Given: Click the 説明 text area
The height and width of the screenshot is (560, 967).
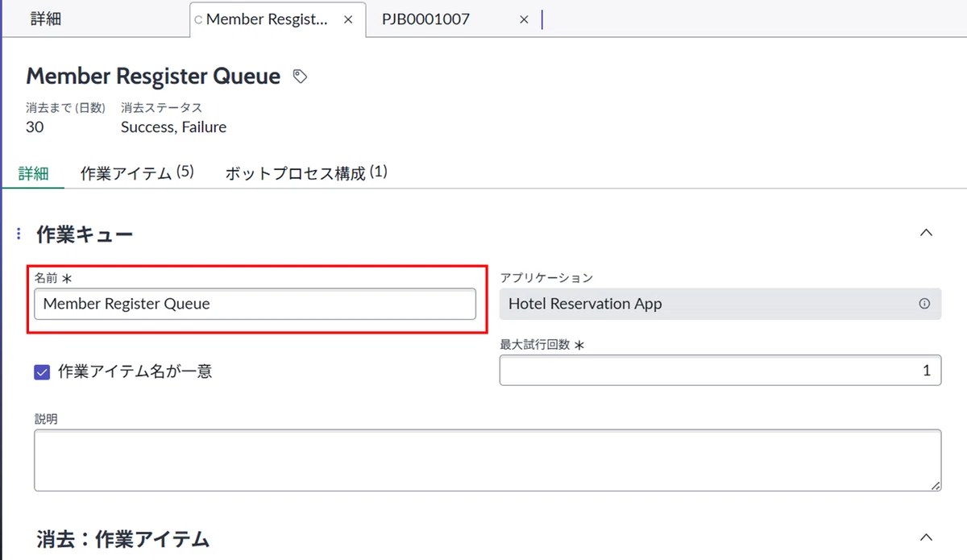Looking at the screenshot, I should tap(488, 460).
